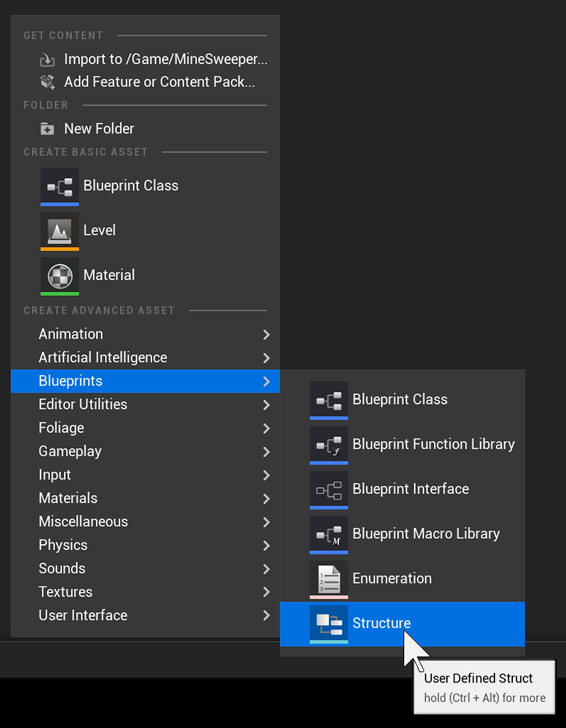
Task: Click the Import to /Game/MineSweeper icon
Action: (x=47, y=60)
